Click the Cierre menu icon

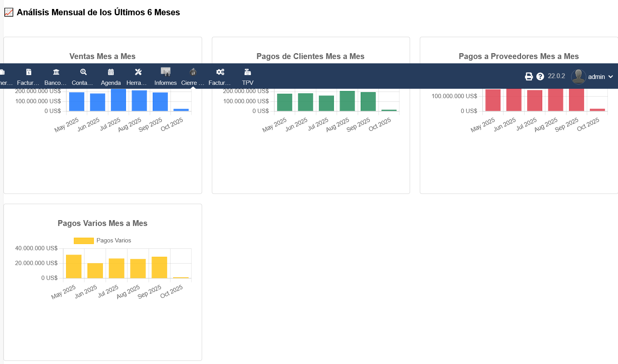point(193,72)
